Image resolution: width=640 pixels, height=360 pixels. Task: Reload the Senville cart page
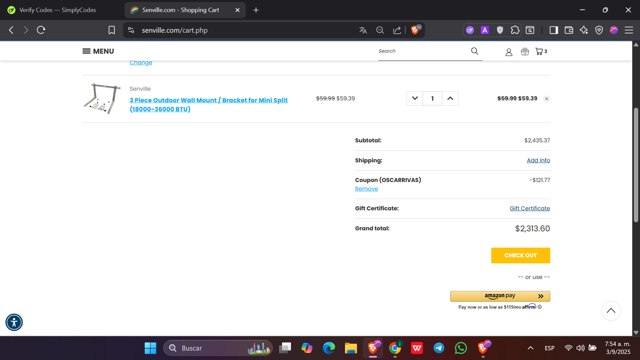(x=41, y=30)
